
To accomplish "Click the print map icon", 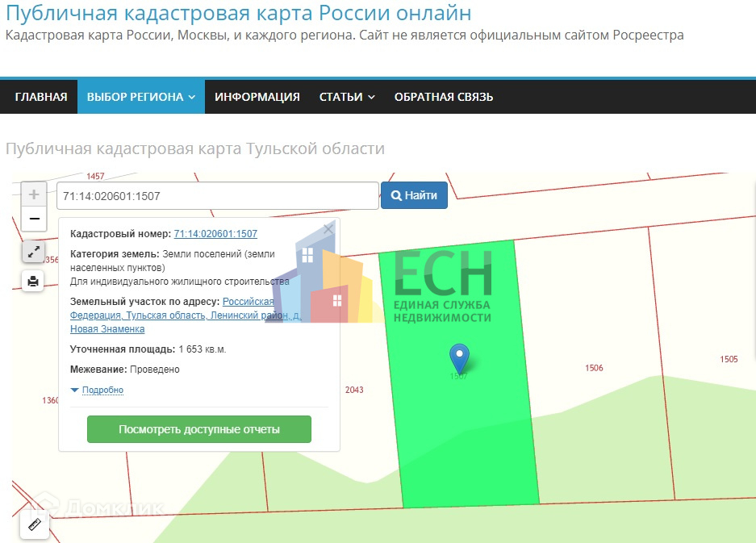I will (33, 281).
